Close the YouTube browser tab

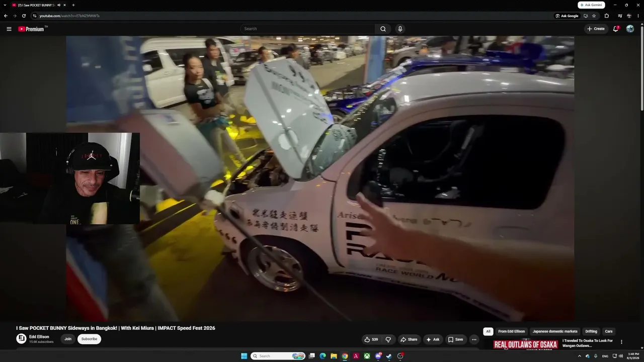click(64, 5)
